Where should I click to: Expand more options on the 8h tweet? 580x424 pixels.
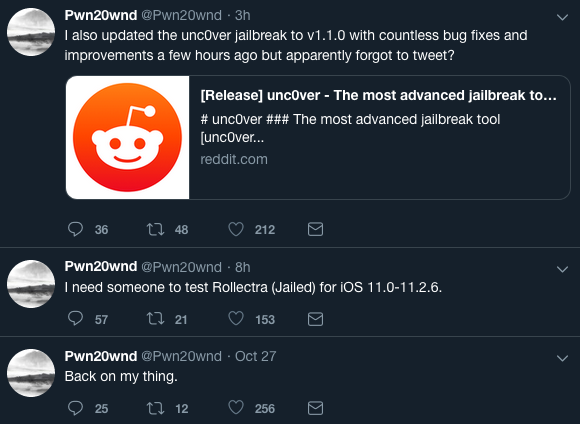pyautogui.click(x=562, y=269)
